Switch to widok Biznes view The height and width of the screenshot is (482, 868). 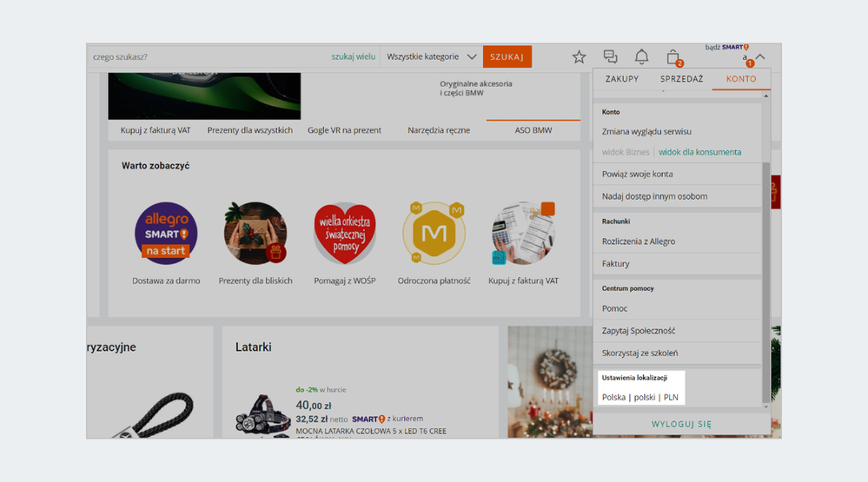pos(626,152)
